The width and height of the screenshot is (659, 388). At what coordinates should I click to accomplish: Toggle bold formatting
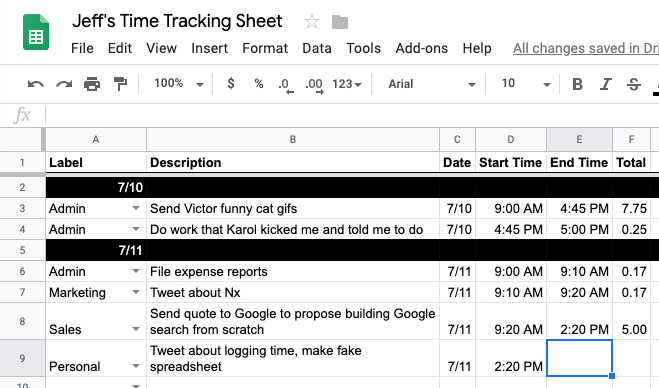[x=577, y=84]
